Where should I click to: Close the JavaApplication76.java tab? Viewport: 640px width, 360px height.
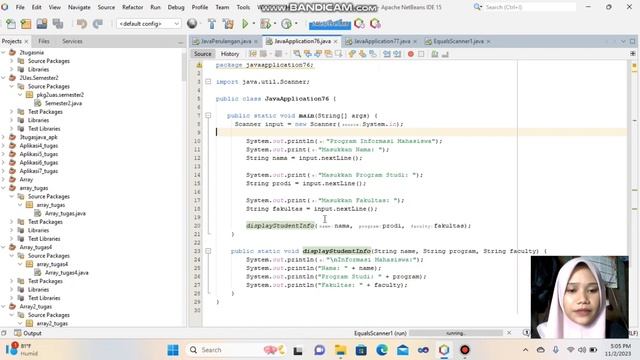(x=336, y=42)
